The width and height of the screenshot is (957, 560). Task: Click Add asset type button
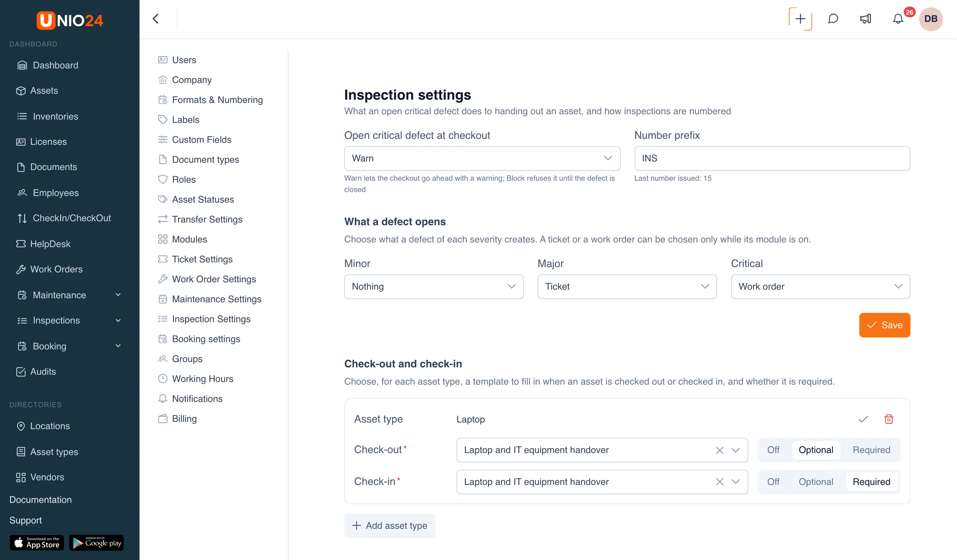click(390, 525)
